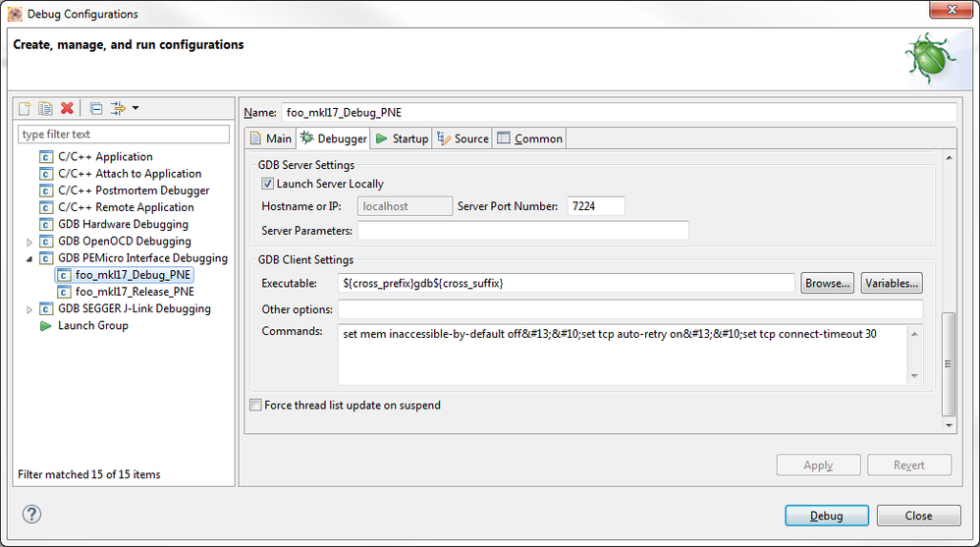Click the type filter text field

pyautogui.click(x=124, y=135)
